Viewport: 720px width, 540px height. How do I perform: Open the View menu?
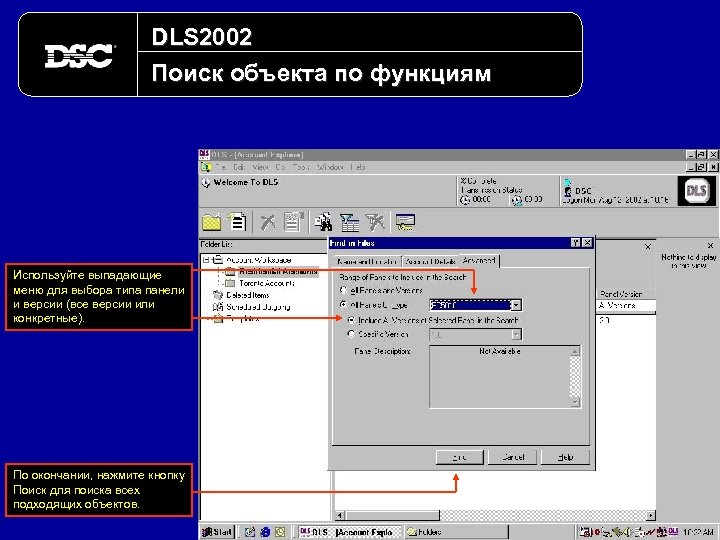click(260, 167)
